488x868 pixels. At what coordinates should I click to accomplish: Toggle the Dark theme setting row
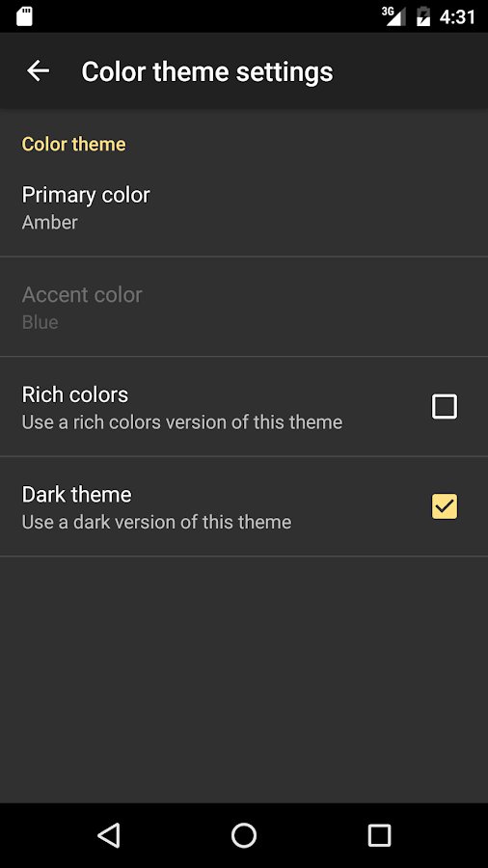tap(244, 506)
